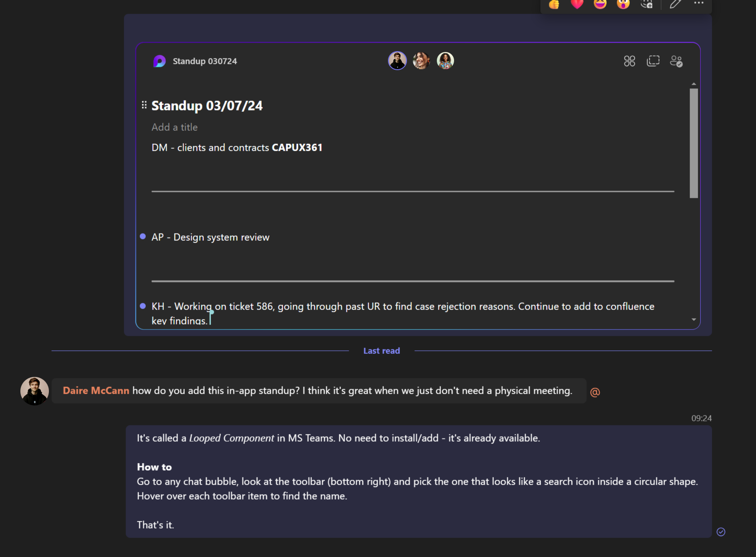756x557 pixels.
Task: Open sharing access people icon
Action: [676, 61]
